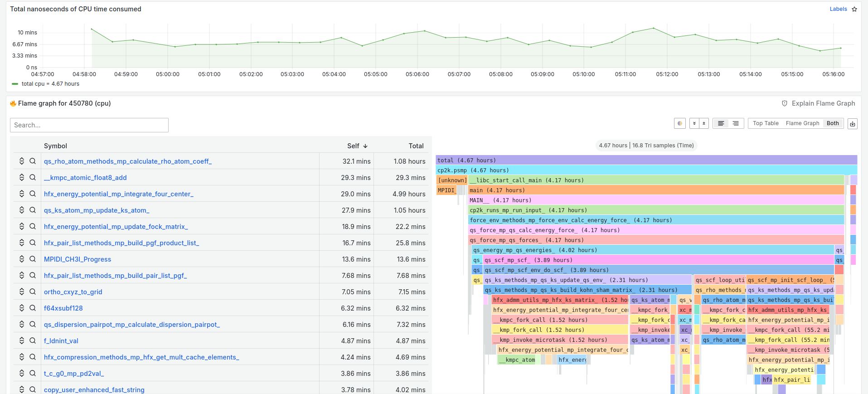Click the symbol Search input field
The width and height of the screenshot is (868, 394).
coord(89,125)
